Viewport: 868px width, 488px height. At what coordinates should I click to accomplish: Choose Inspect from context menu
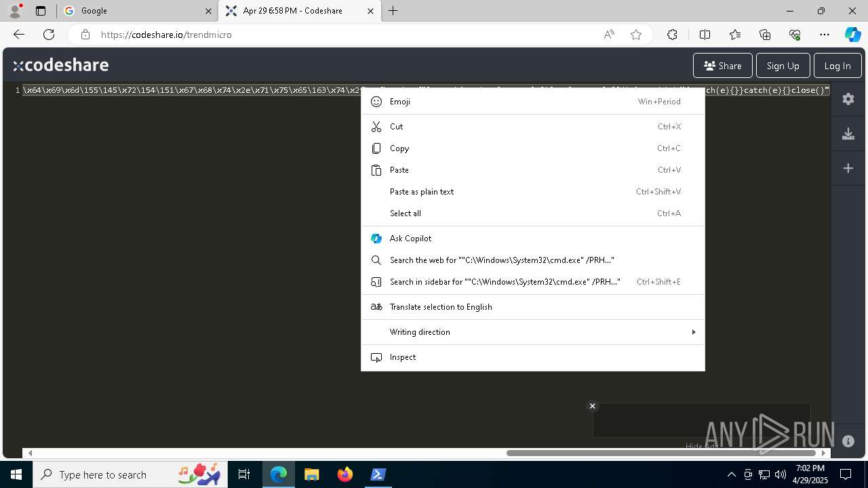coord(532,357)
